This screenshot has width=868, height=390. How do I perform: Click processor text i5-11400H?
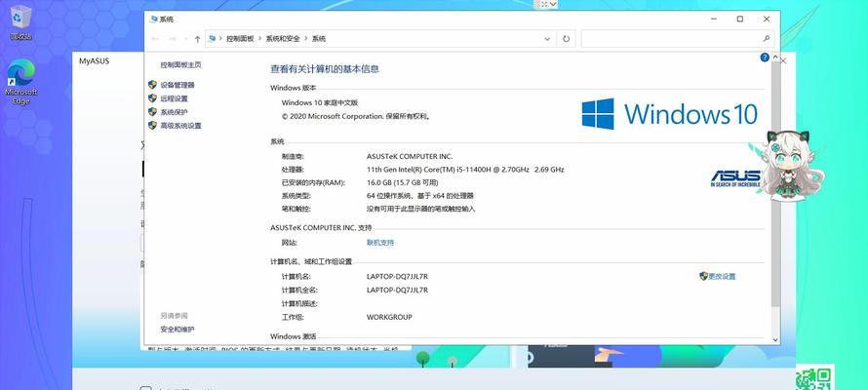[465, 170]
